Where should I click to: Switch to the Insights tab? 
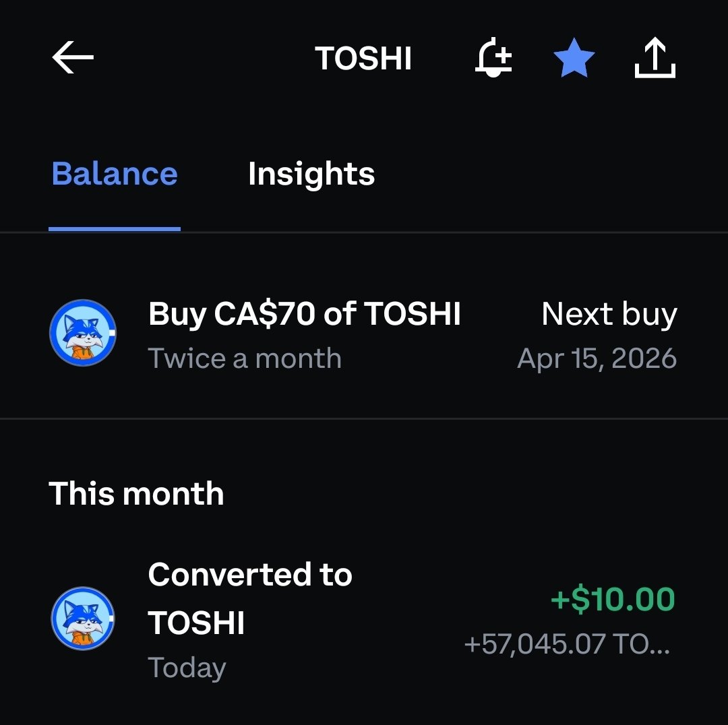tap(311, 174)
